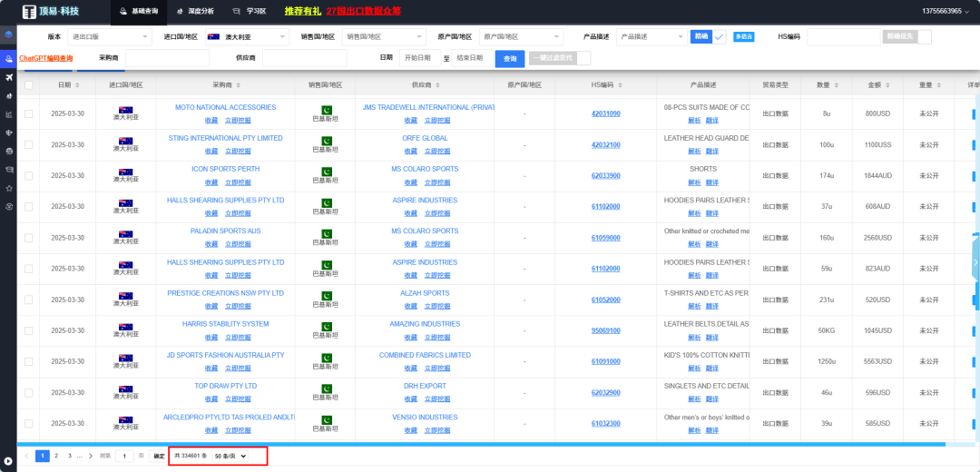Open the line chart sidebar icon
The image size is (980, 472).
pyautogui.click(x=8, y=114)
